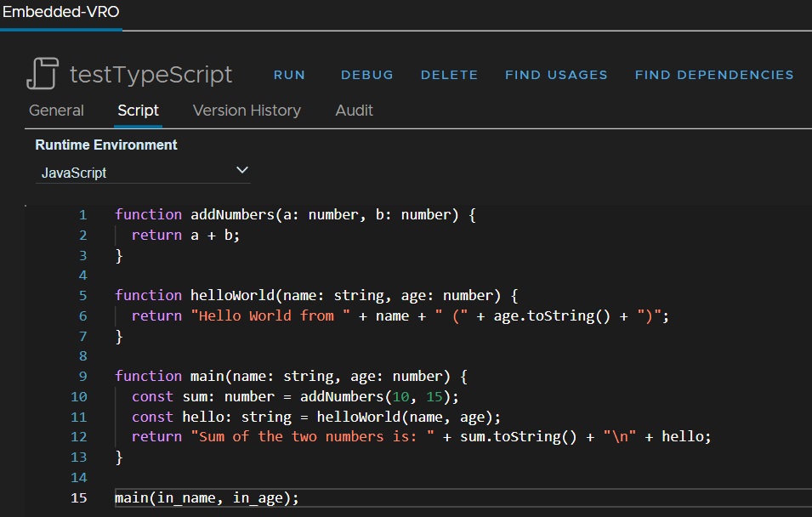812x517 pixels.
Task: Click line number 1 in the gutter
Action: coord(82,215)
